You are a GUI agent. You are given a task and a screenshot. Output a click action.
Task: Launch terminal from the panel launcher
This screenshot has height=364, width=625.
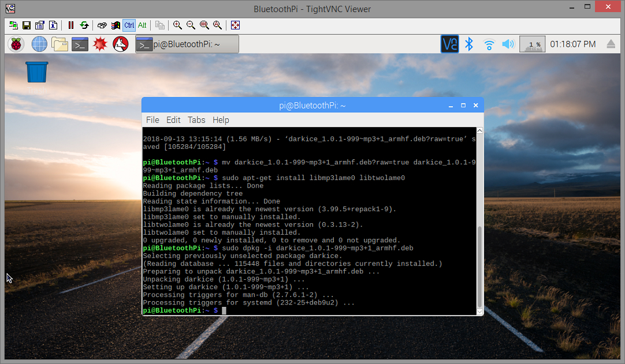point(80,44)
